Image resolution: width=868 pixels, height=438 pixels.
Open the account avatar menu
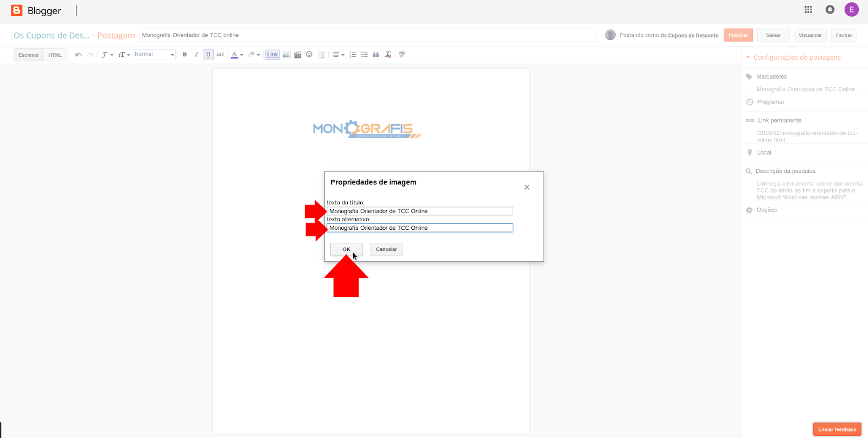[852, 9]
